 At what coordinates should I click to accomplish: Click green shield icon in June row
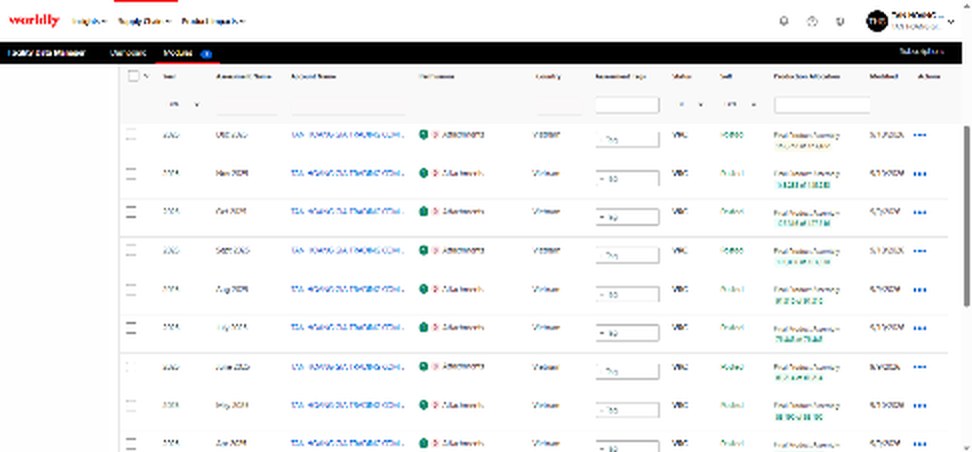423,366
